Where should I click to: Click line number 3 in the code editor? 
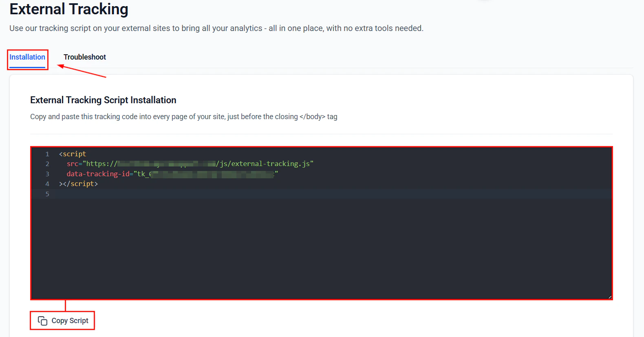(x=47, y=174)
